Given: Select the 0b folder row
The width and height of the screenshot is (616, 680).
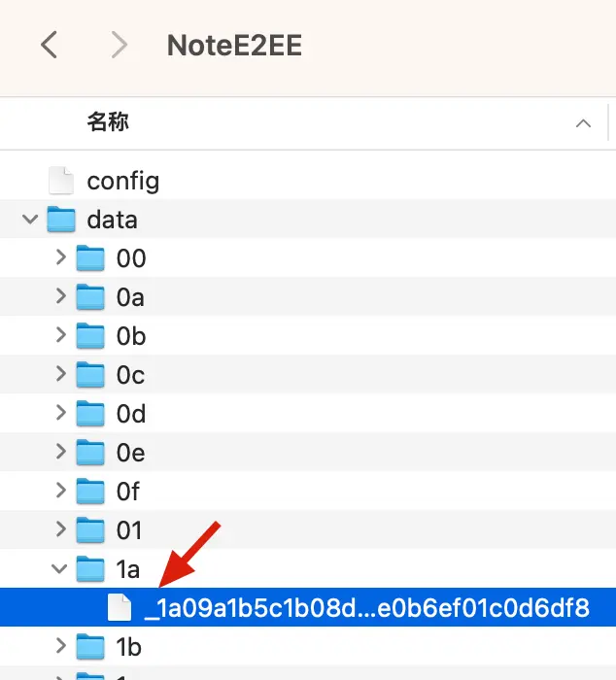Looking at the screenshot, I should pos(308,336).
